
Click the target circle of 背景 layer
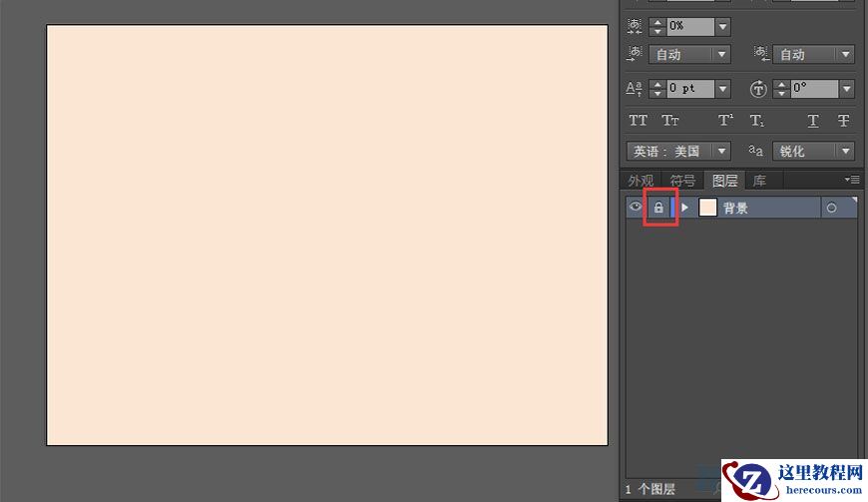(x=831, y=209)
